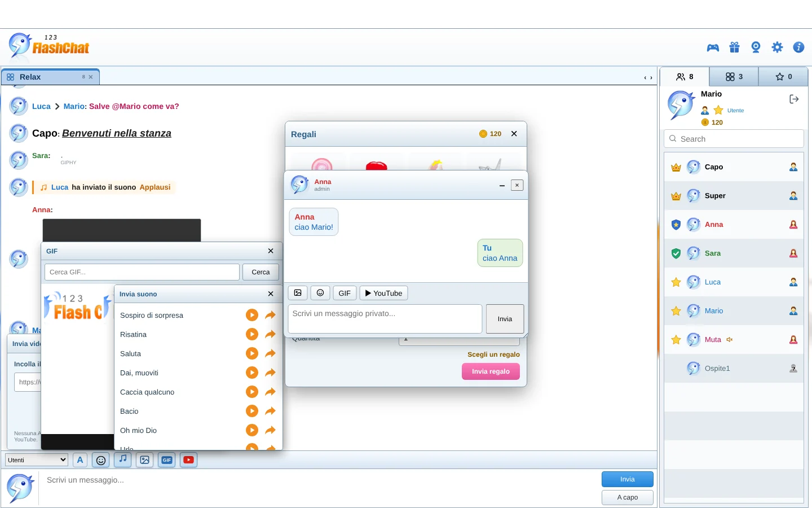812x508 pixels.
Task: Open emoji picker in Anna's private chat
Action: [x=320, y=293]
